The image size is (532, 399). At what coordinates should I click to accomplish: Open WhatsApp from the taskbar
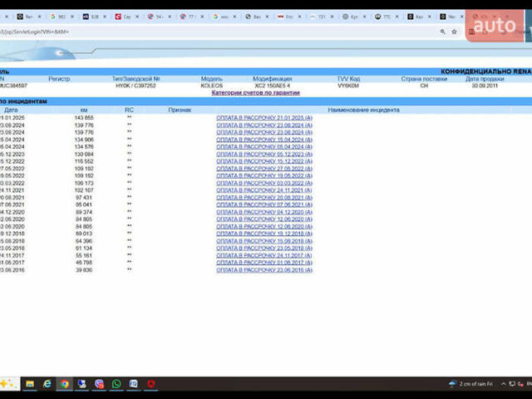[116, 384]
